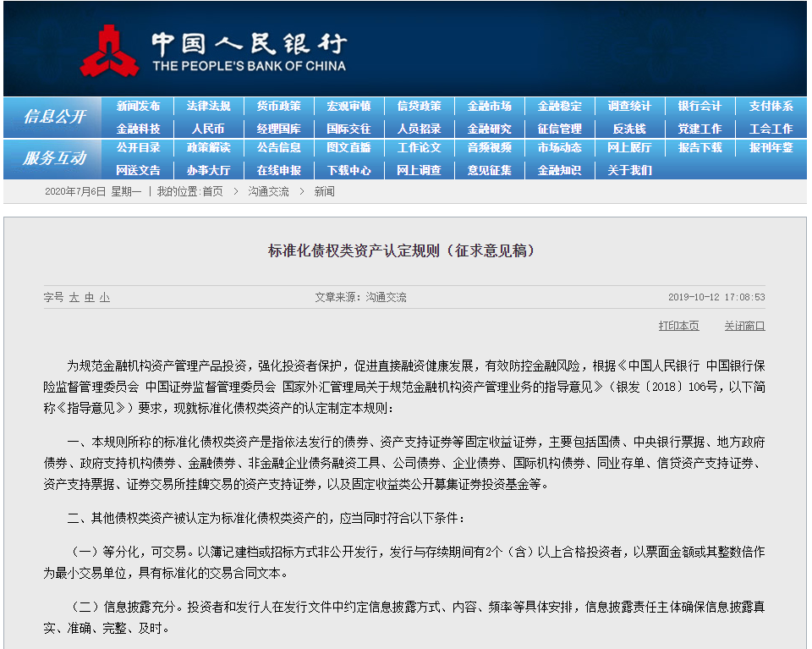
Task: Open 工作论文 menu item
Action: 420,147
